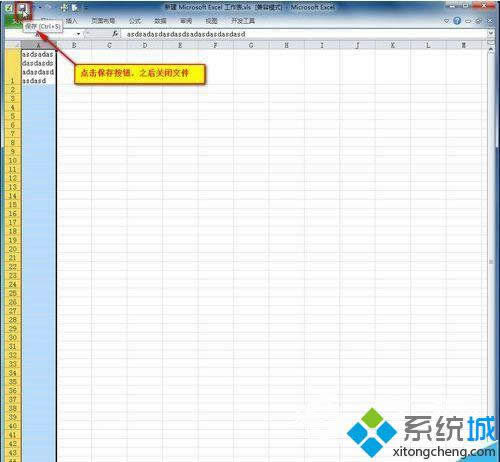Click inside the formula bar text
Image resolution: width=500 pixels, height=462 pixels.
pyautogui.click(x=186, y=34)
